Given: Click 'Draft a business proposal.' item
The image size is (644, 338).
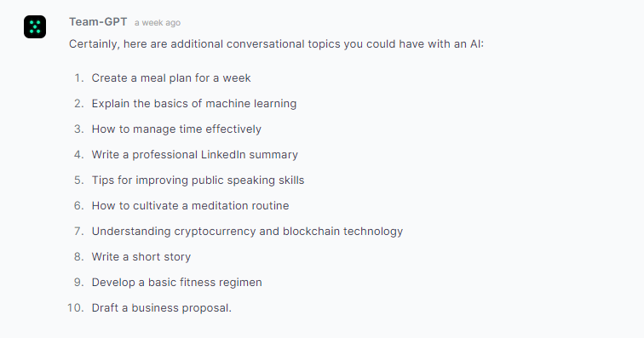Looking at the screenshot, I should [161, 307].
